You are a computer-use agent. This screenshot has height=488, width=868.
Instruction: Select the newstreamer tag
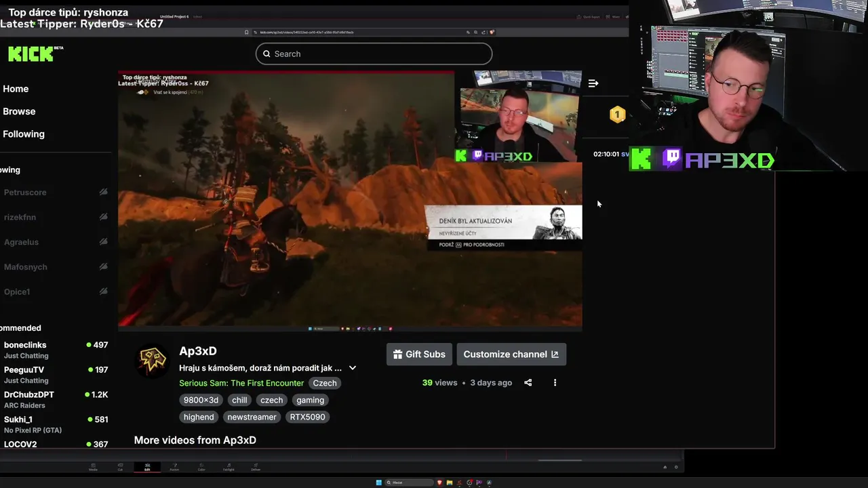(252, 417)
